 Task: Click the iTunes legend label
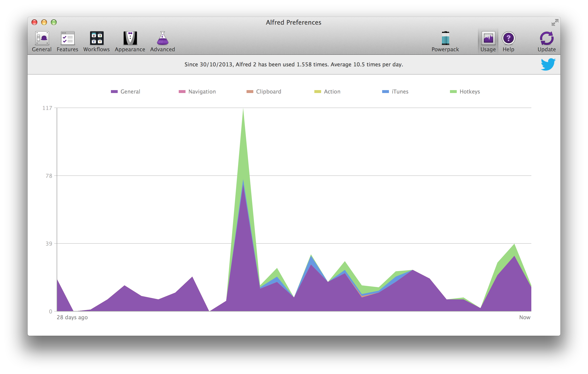pyautogui.click(x=400, y=92)
